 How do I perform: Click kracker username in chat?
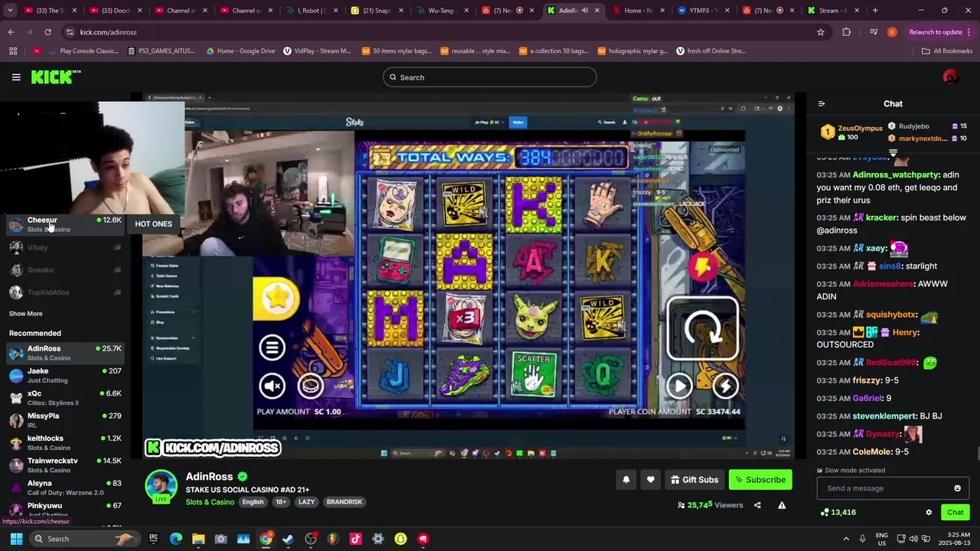(881, 217)
